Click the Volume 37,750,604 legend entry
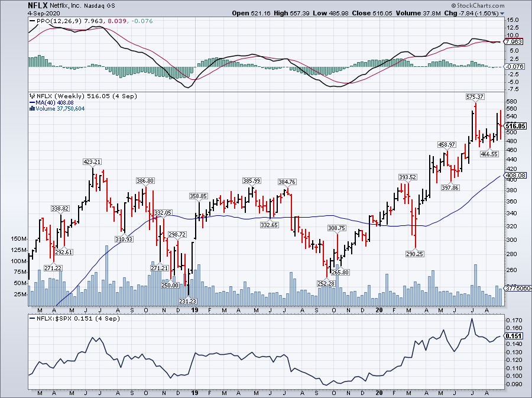The height and width of the screenshot is (398, 532). point(60,109)
